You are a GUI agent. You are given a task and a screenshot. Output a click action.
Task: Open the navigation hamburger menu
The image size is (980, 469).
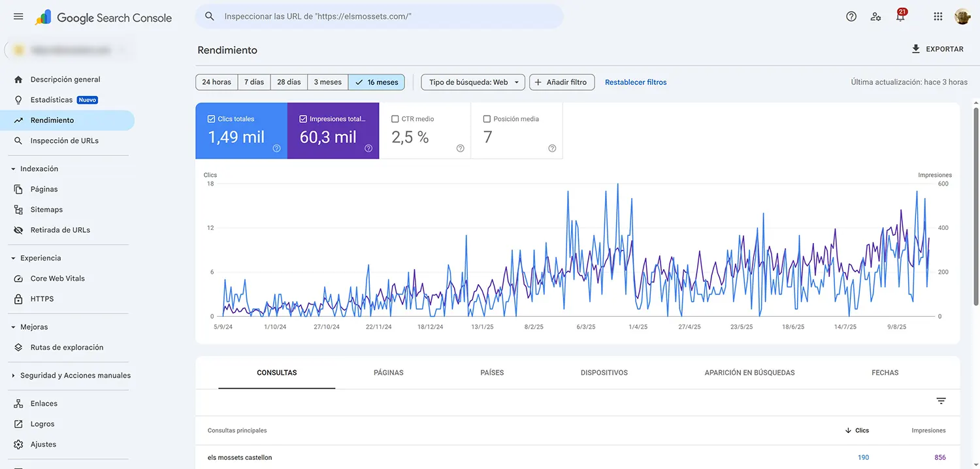tap(18, 16)
